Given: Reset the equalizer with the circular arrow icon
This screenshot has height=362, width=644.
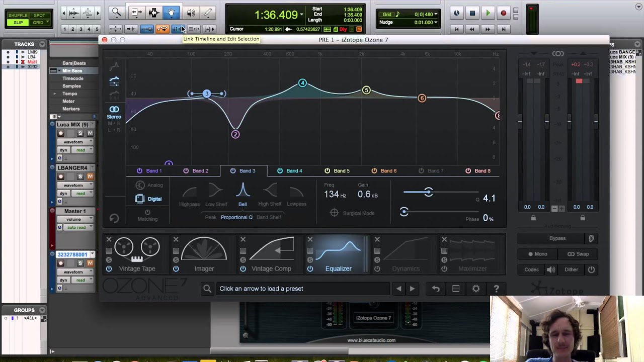Looking at the screenshot, I should [114, 218].
